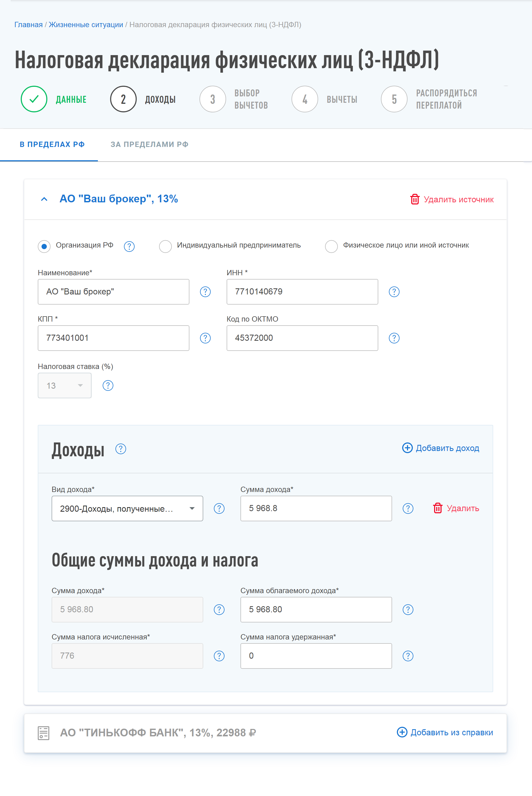Click АО "ТИНЬКОФФ БАНК", 13%, 22988 ₽ row title

coord(158,733)
